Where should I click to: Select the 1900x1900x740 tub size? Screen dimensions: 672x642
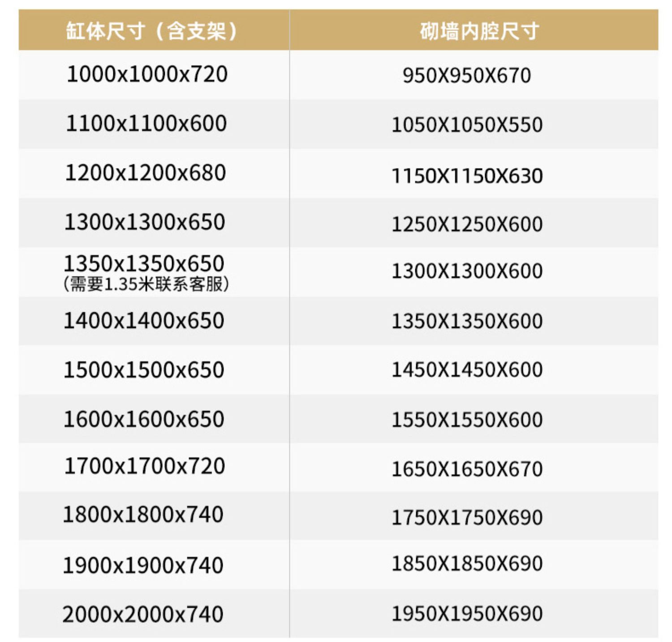[x=143, y=565]
